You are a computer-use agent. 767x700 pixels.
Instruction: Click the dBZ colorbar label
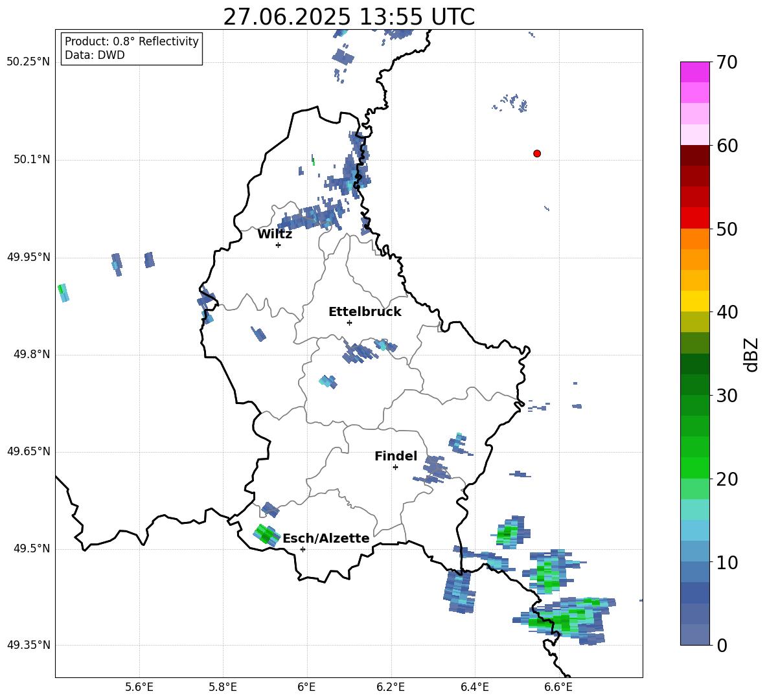pyautogui.click(x=751, y=354)
